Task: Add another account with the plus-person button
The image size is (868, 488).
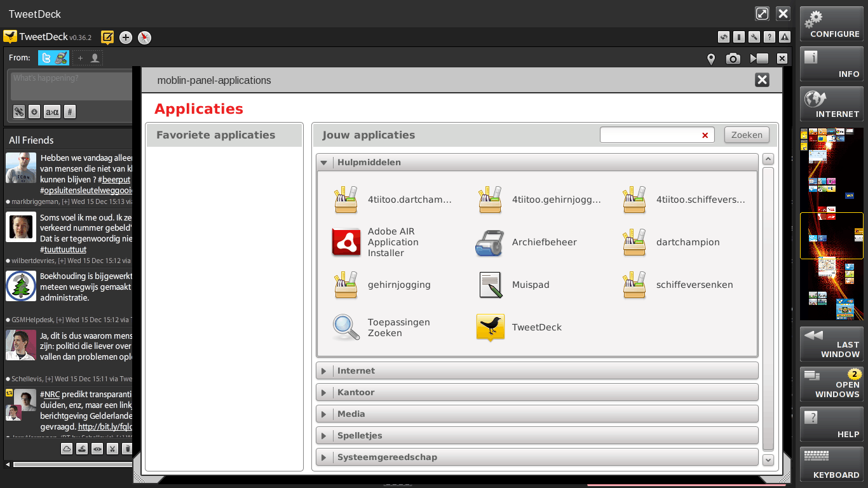Action: [88, 58]
